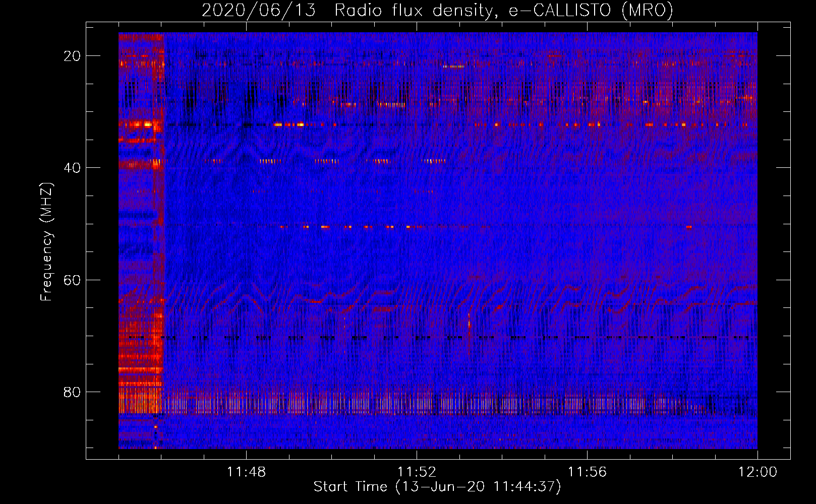The image size is (816, 504).
Task: Click the 11:56 time tick label
Action: point(587,472)
